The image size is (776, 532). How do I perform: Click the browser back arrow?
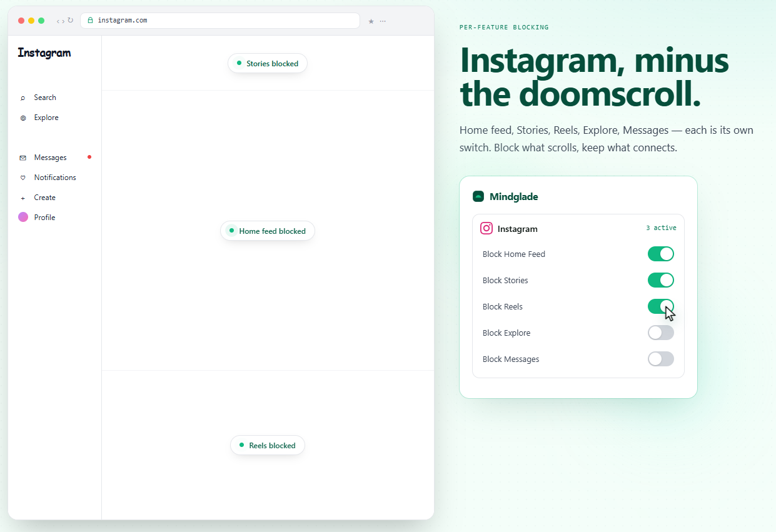pos(58,21)
